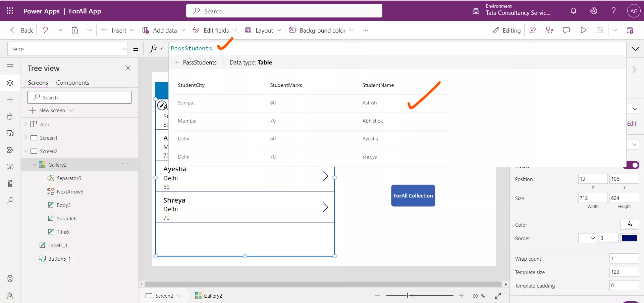Expand the Screen1 tree node

click(x=25, y=137)
